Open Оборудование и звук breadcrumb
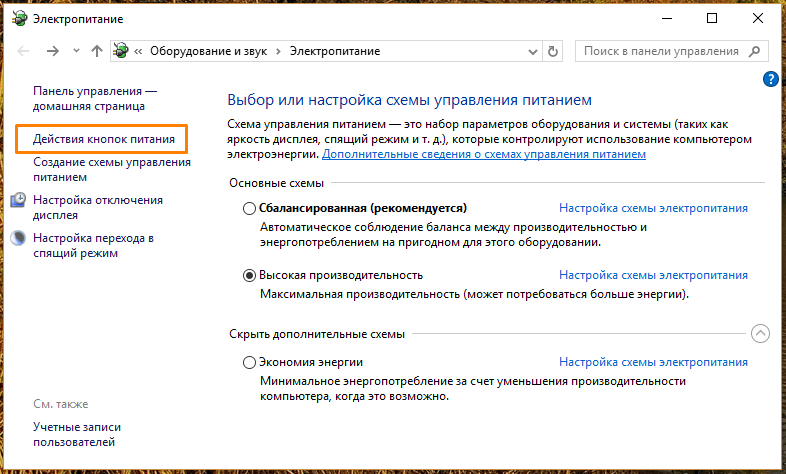The image size is (786, 474). 209,51
